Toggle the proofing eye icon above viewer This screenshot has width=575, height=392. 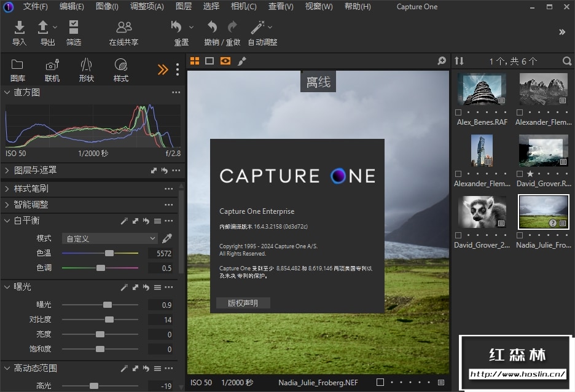coord(225,61)
